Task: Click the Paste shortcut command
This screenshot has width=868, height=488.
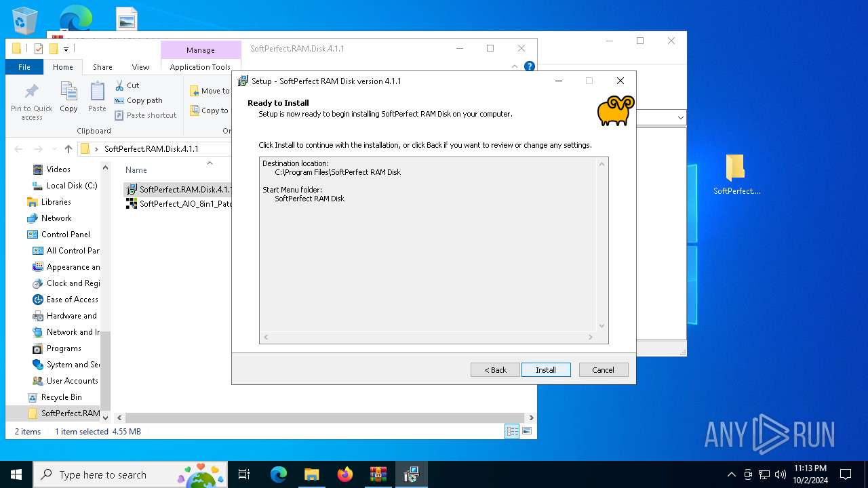Action: click(x=145, y=115)
